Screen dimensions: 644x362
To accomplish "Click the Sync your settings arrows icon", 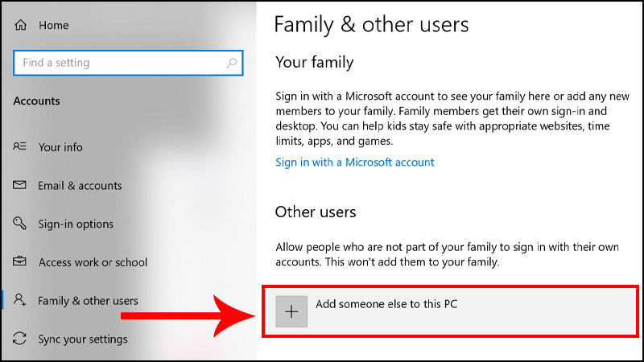I will click(x=21, y=339).
